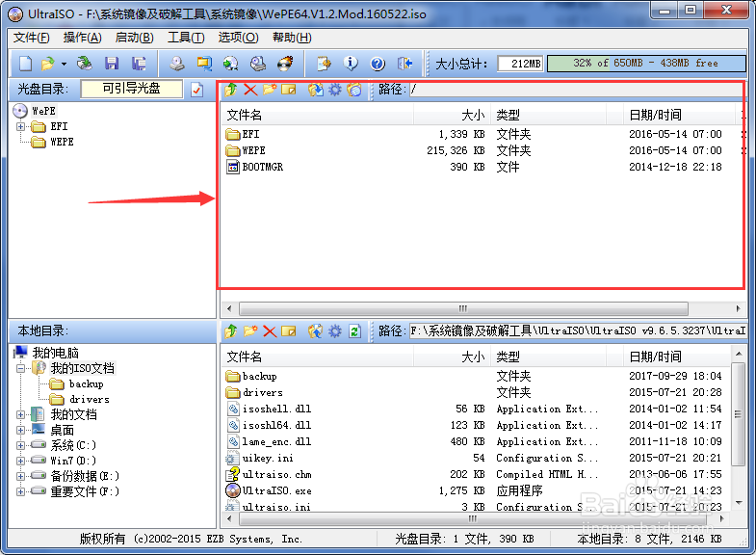Image resolution: width=756 pixels, height=555 pixels.
Task: Click the Properties info icon
Action: coord(351,64)
